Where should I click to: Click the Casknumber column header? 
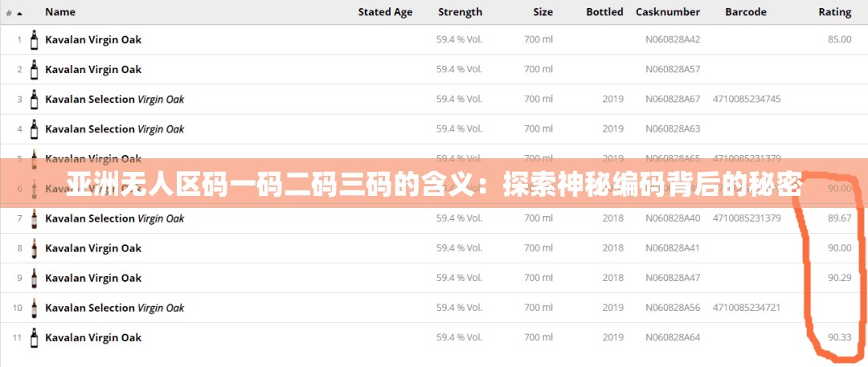pyautogui.click(x=668, y=12)
